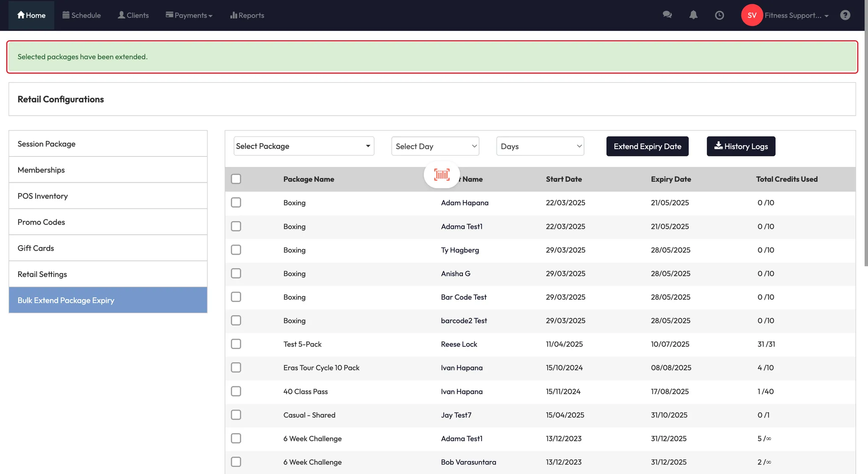Image resolution: width=868 pixels, height=474 pixels.
Task: Open the Schedule calendar page
Action: coord(81,15)
